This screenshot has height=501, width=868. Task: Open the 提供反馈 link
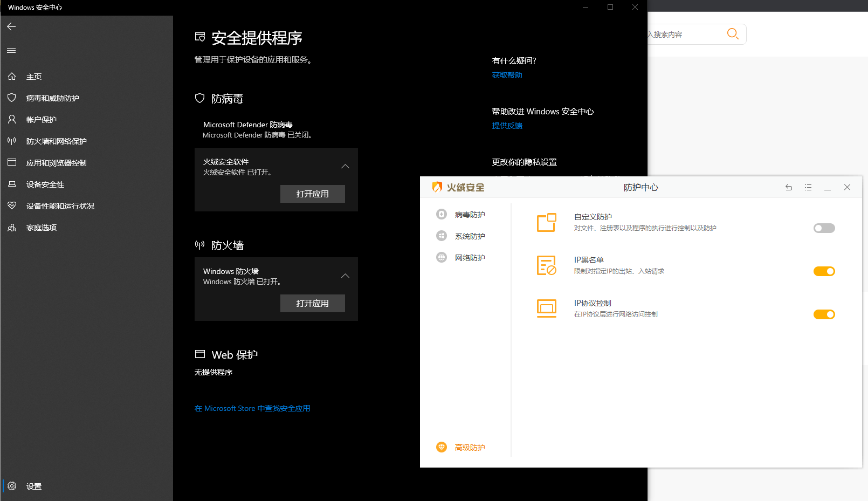(x=507, y=126)
